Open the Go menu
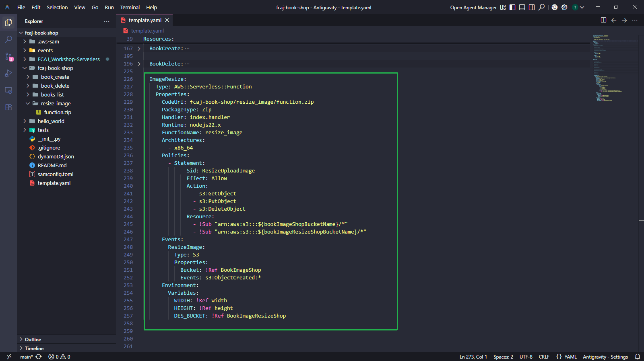 (95, 7)
